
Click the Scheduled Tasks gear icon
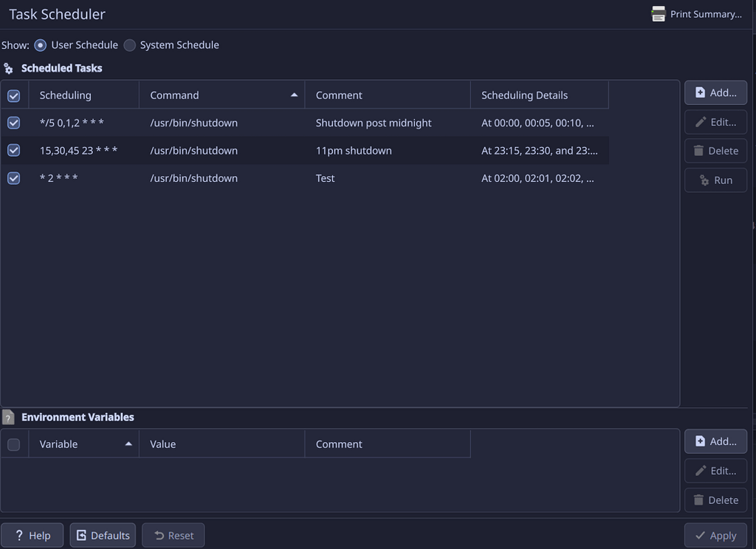(x=8, y=67)
